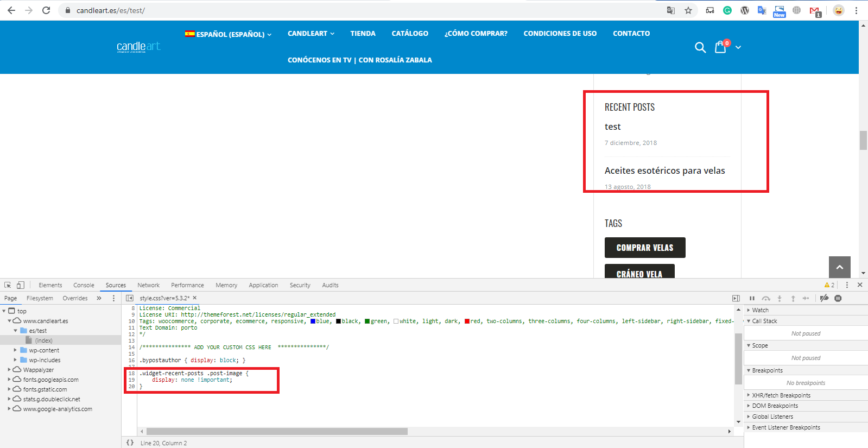The height and width of the screenshot is (448, 868).
Task: Expand the wp-includes folder
Action: (x=15, y=360)
